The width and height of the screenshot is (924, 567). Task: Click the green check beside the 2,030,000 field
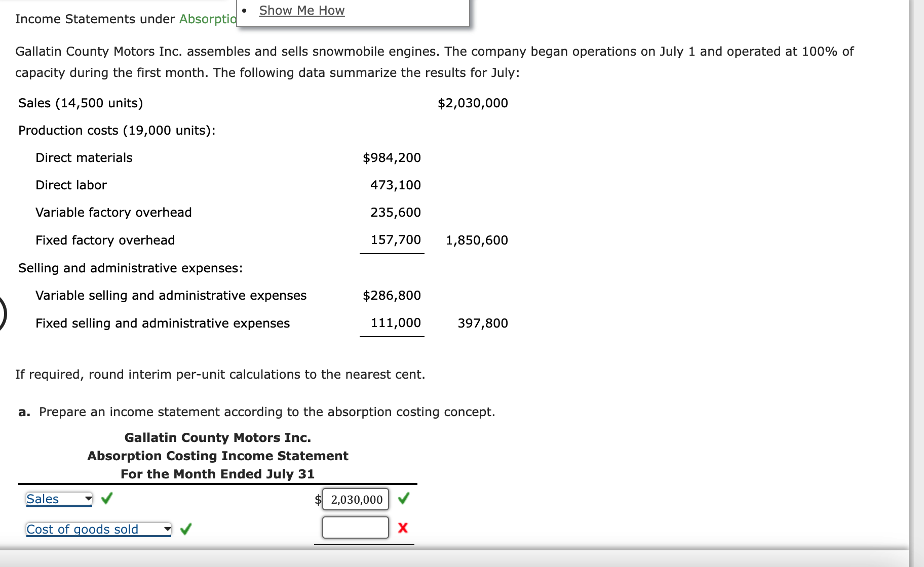pos(404,499)
